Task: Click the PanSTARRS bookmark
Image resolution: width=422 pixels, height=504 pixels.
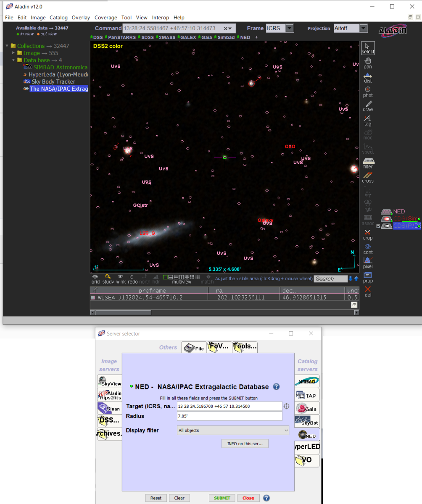Action: point(120,37)
